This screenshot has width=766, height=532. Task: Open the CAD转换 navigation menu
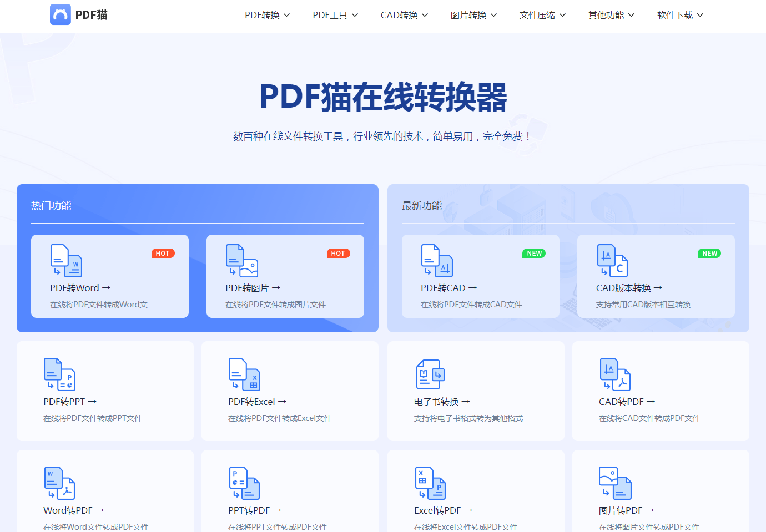pos(405,16)
